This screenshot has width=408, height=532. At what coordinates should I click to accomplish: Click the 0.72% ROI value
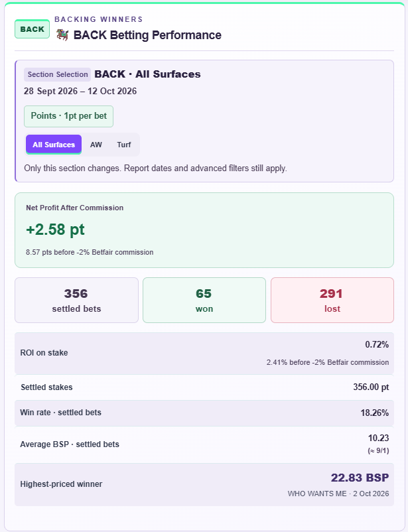coord(377,345)
